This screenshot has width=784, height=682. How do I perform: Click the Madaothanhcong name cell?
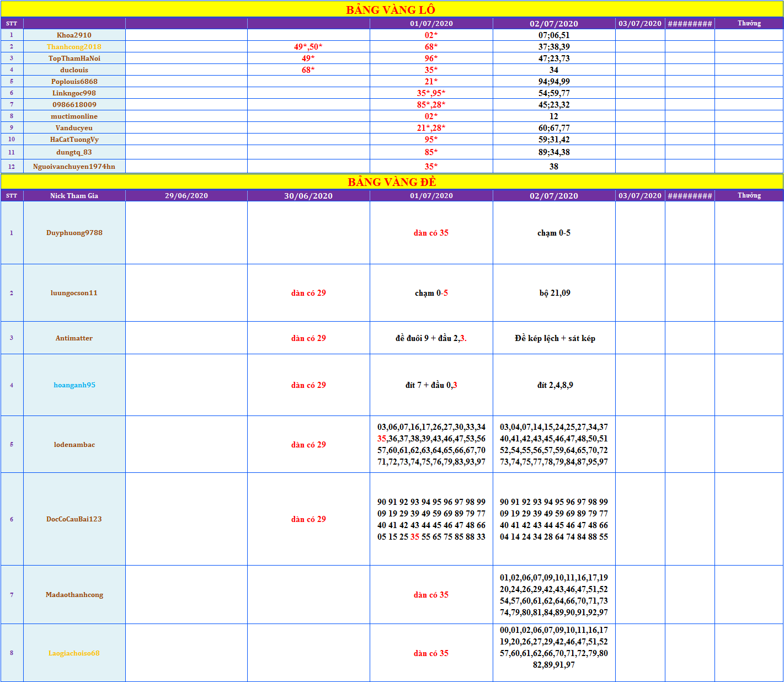click(x=74, y=594)
